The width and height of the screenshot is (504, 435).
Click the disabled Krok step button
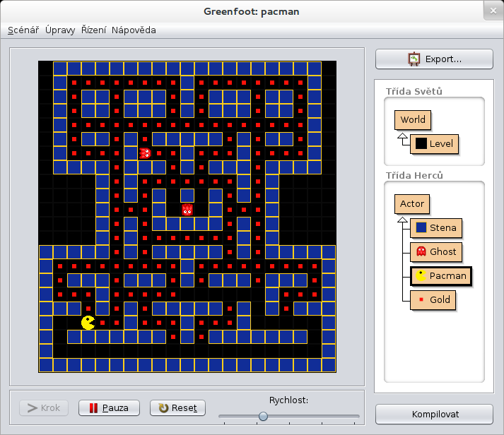pyautogui.click(x=44, y=408)
